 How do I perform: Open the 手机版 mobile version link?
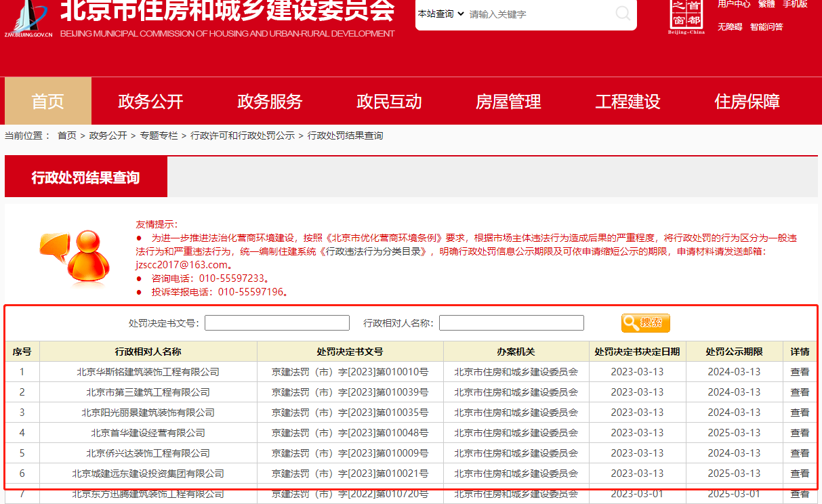pyautogui.click(x=795, y=4)
